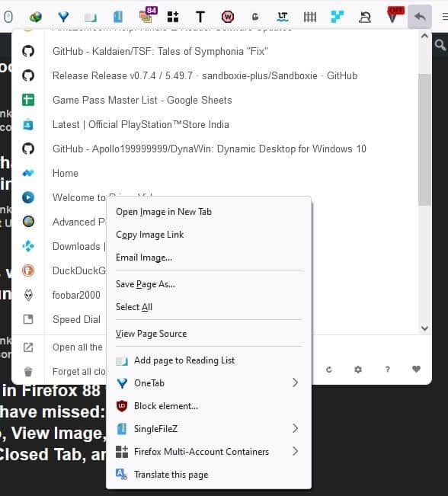Click the heart icon in popup footer
Viewport: 448px width, 496px height.
click(416, 369)
